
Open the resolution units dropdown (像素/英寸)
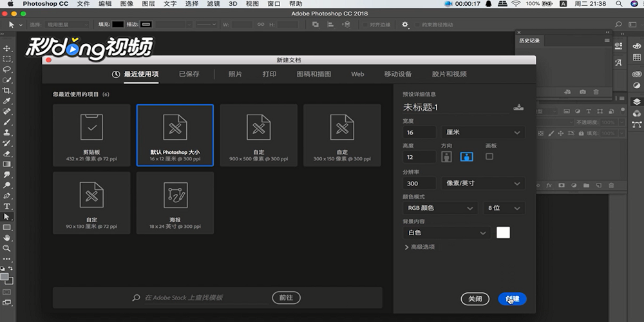(x=483, y=183)
